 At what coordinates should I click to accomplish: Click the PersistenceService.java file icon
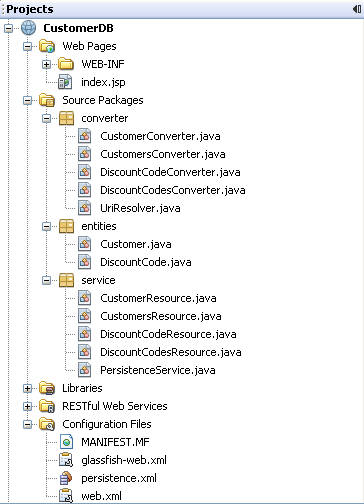(x=85, y=370)
